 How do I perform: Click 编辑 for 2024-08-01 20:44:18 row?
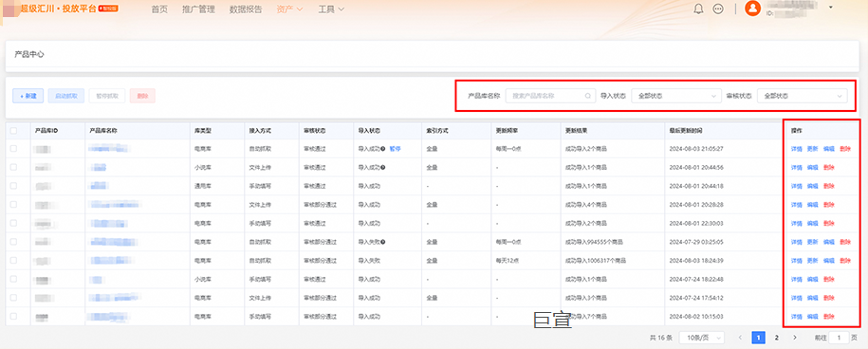point(813,186)
